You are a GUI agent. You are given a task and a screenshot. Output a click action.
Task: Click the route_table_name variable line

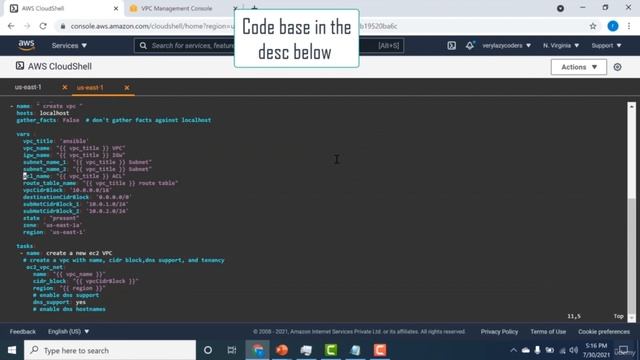tap(100, 183)
